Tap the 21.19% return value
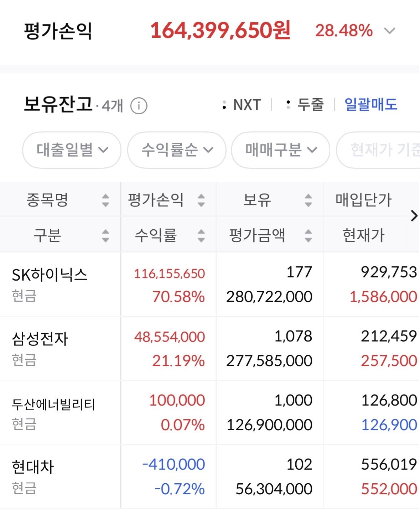 [178, 361]
